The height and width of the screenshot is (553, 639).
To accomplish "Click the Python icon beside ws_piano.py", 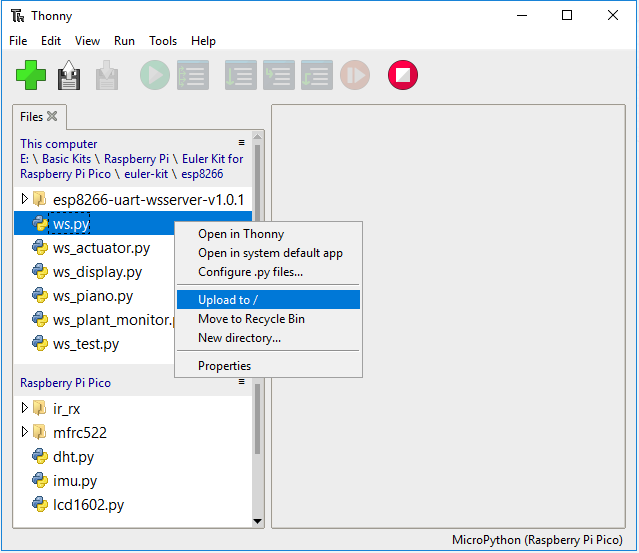I will (40, 295).
